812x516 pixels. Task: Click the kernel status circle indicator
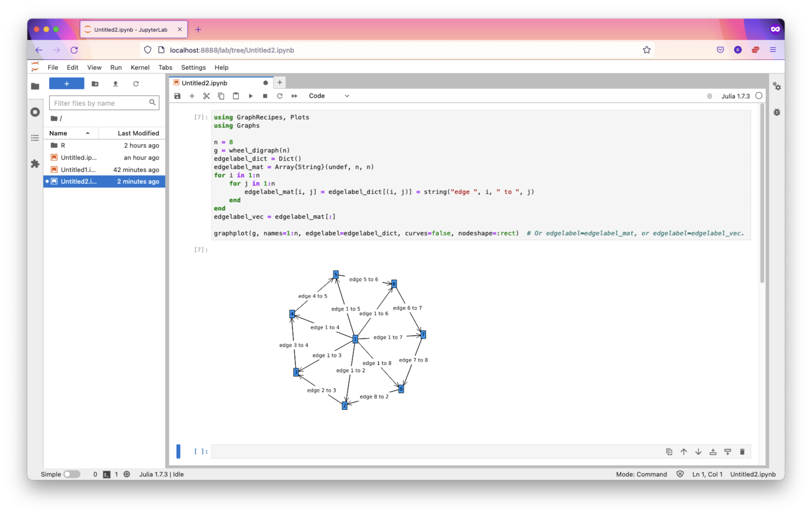(759, 96)
